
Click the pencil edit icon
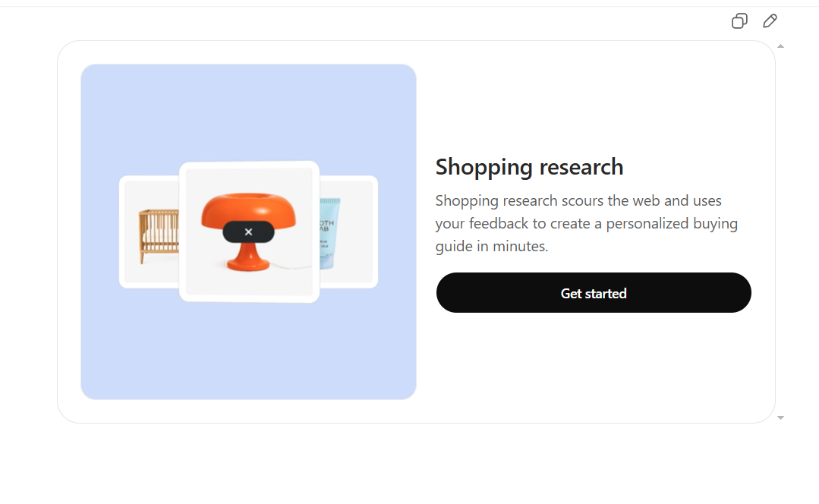(770, 21)
